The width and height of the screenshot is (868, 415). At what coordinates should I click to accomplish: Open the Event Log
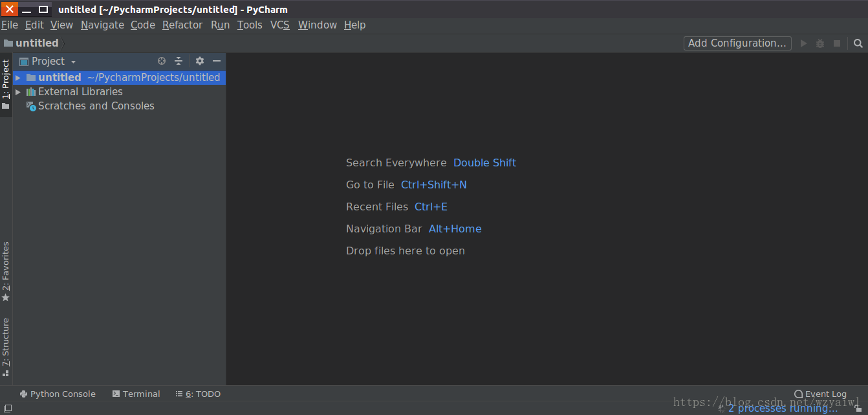coord(820,394)
